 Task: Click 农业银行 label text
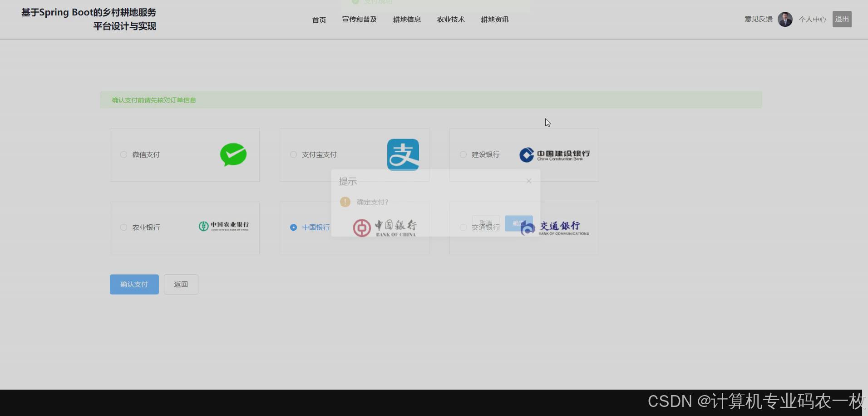(146, 228)
